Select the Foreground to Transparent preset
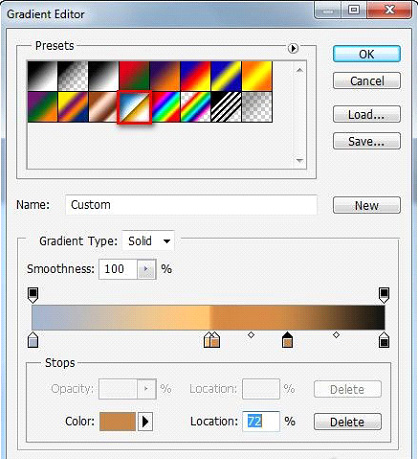Screen dimensions: 418x459 coord(73,76)
